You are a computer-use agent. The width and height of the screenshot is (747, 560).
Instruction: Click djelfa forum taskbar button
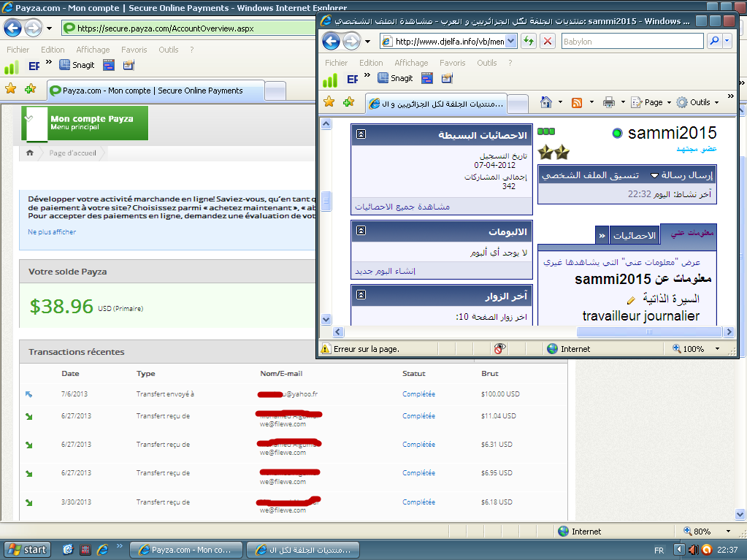click(302, 550)
